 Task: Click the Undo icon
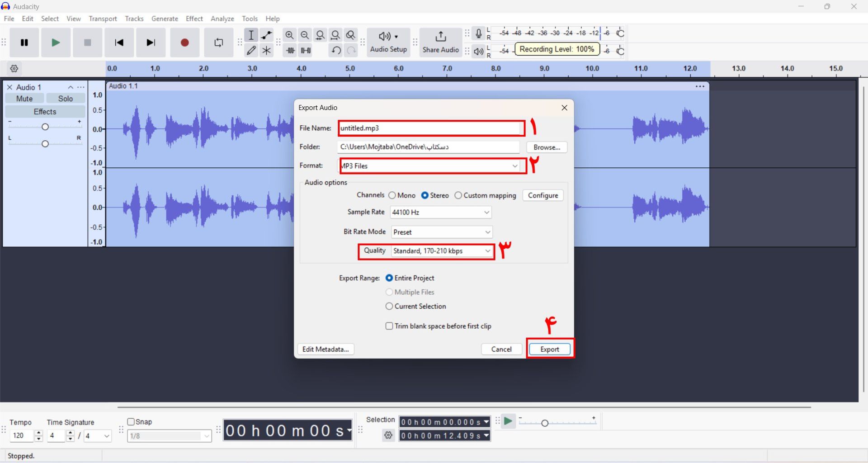[x=335, y=50]
